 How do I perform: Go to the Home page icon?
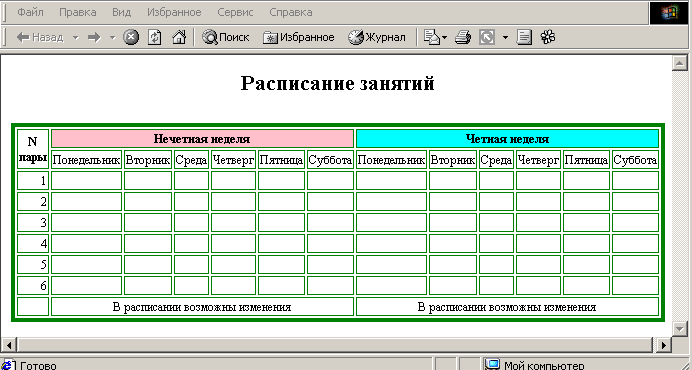coord(179,37)
